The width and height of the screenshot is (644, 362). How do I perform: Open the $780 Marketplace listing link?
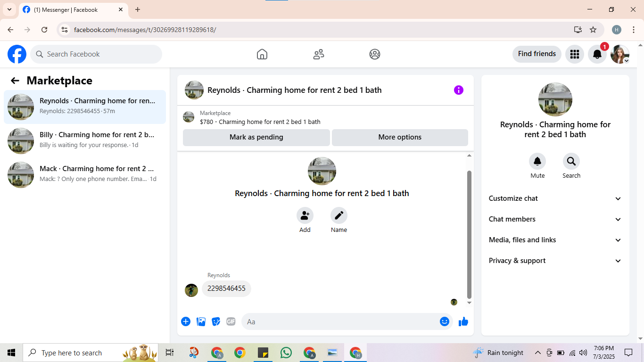260,122
